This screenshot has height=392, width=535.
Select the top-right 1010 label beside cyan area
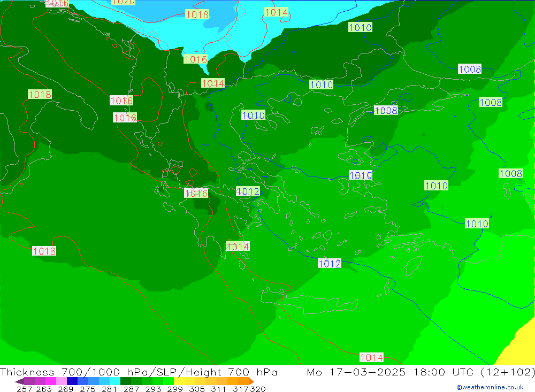coord(360,27)
